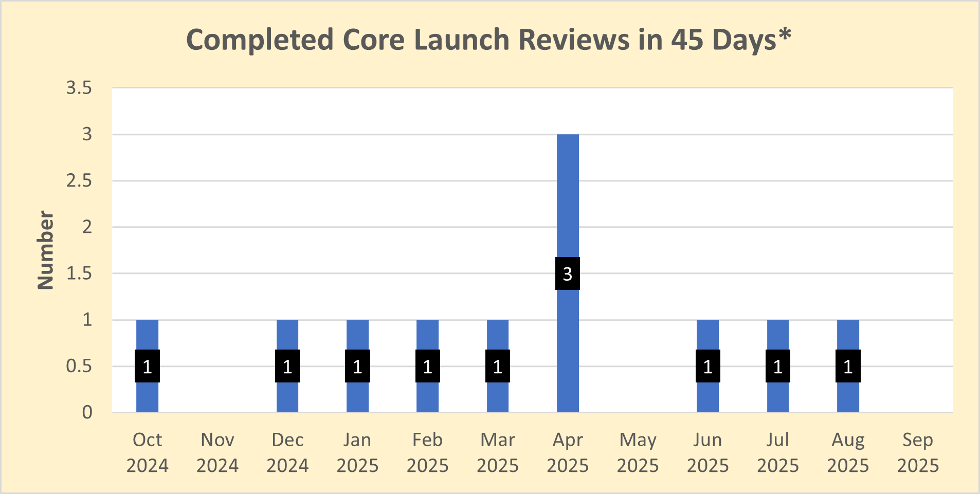Click the asterisk in the chart title
This screenshot has height=494, width=980.
[x=786, y=34]
